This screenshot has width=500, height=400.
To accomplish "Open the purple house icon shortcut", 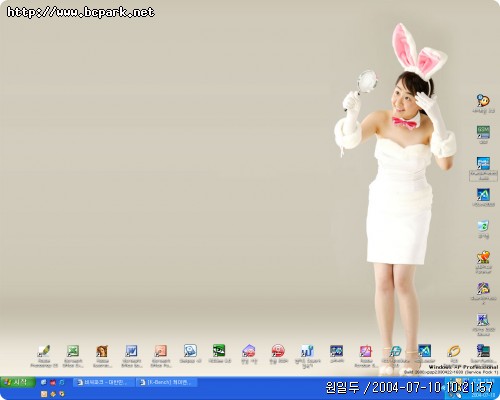I will click(x=249, y=354).
